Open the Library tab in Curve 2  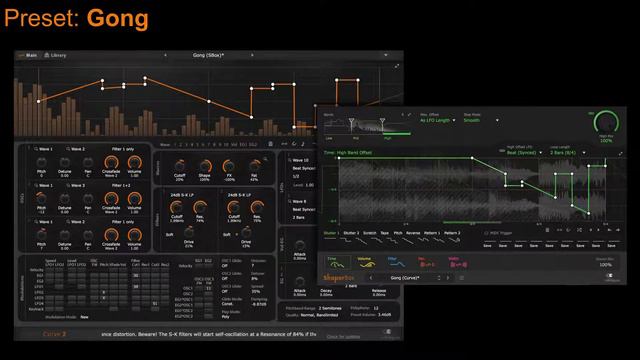55,55
